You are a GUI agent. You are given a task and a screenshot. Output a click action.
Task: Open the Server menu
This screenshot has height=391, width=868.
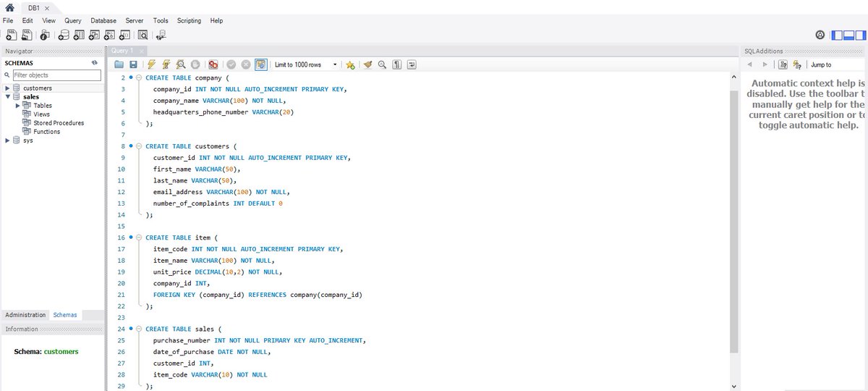[x=134, y=21]
